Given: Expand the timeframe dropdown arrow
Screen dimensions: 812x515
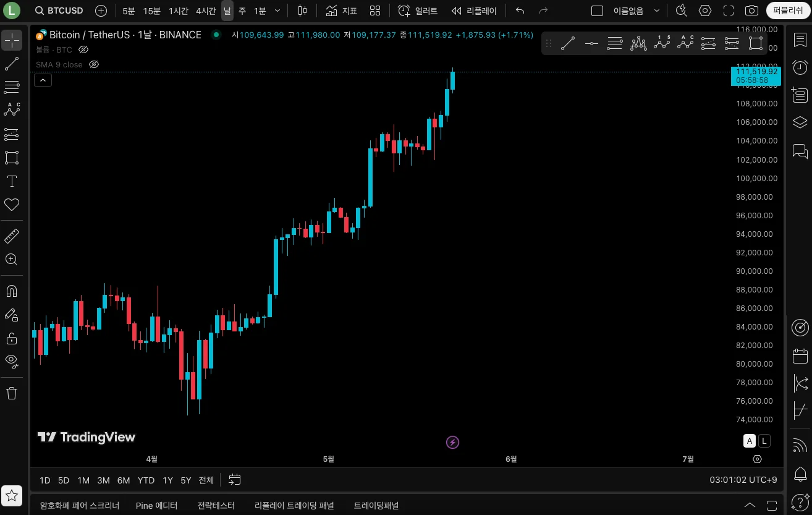Looking at the screenshot, I should coord(277,11).
